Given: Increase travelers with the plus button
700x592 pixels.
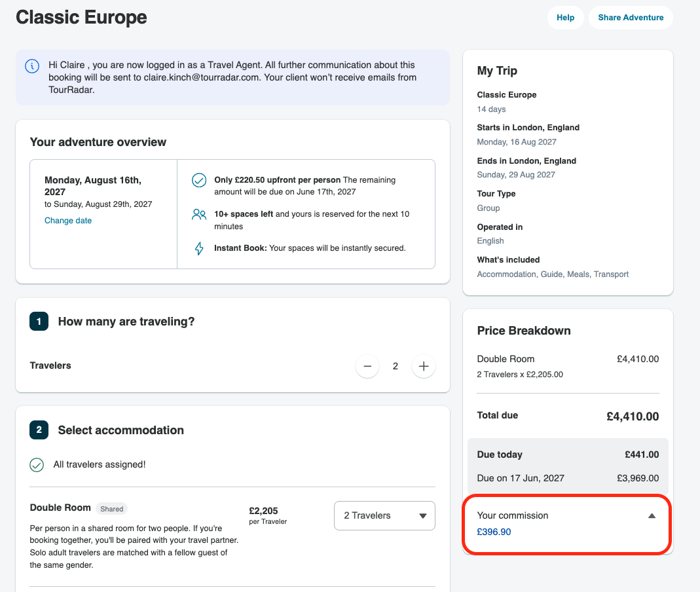Looking at the screenshot, I should pyautogui.click(x=424, y=367).
